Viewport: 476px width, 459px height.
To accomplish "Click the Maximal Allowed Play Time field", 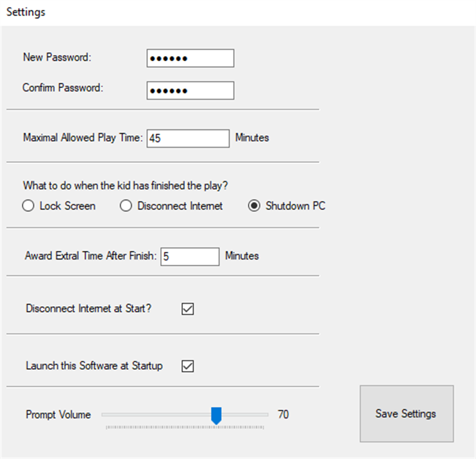I will click(188, 138).
